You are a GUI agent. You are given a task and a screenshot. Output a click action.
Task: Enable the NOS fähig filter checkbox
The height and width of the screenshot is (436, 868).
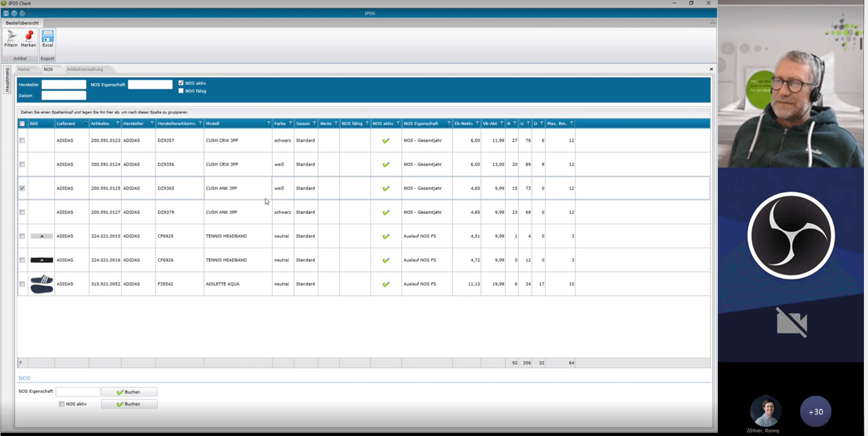[181, 91]
